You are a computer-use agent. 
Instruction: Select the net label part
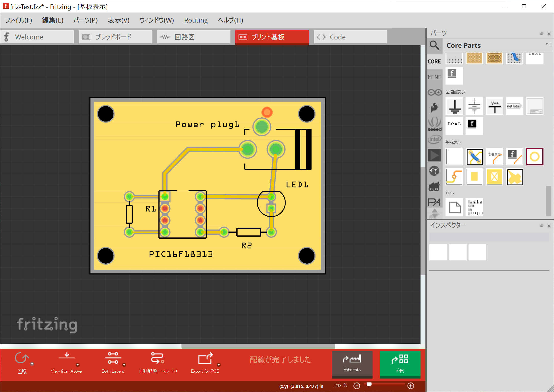[515, 106]
